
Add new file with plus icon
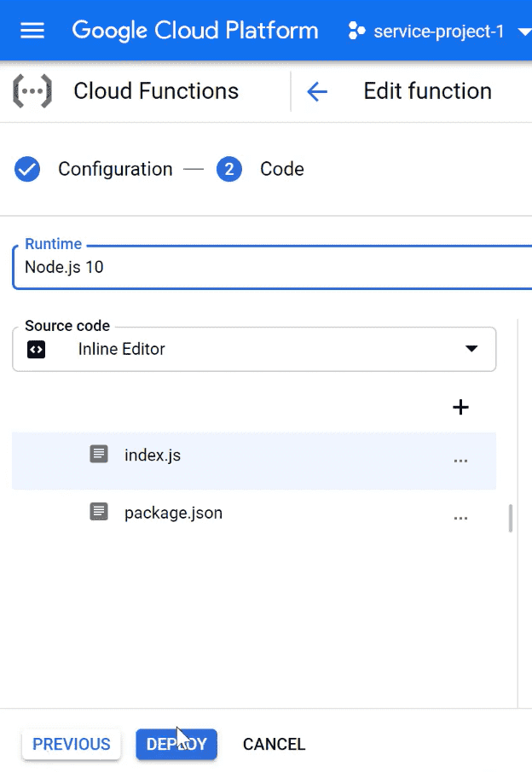pos(460,407)
